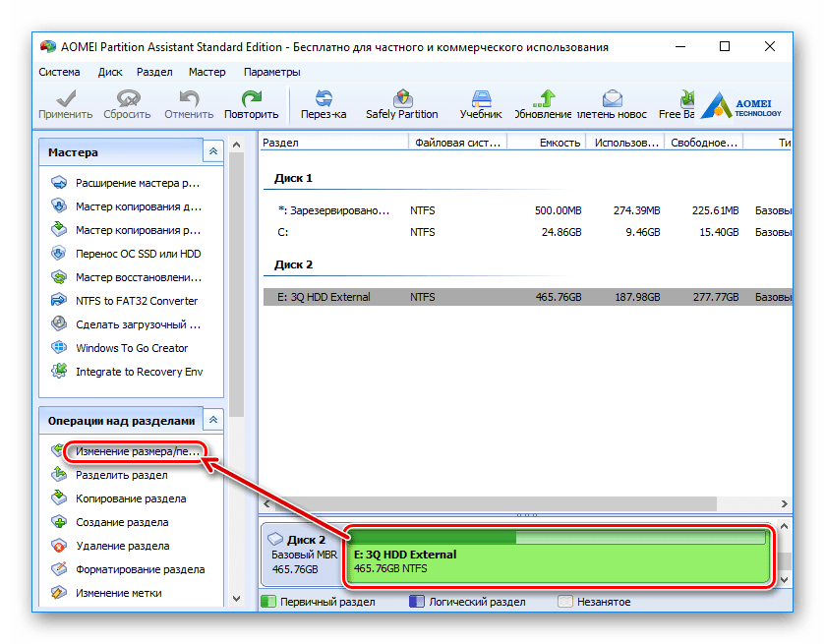Click the AOMEI Technology logo

point(741,105)
